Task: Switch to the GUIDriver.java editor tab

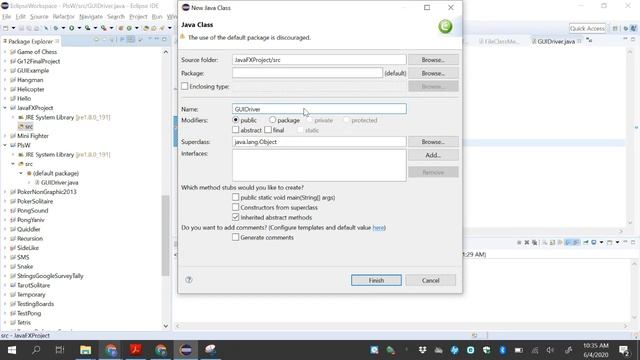Action: [556, 41]
